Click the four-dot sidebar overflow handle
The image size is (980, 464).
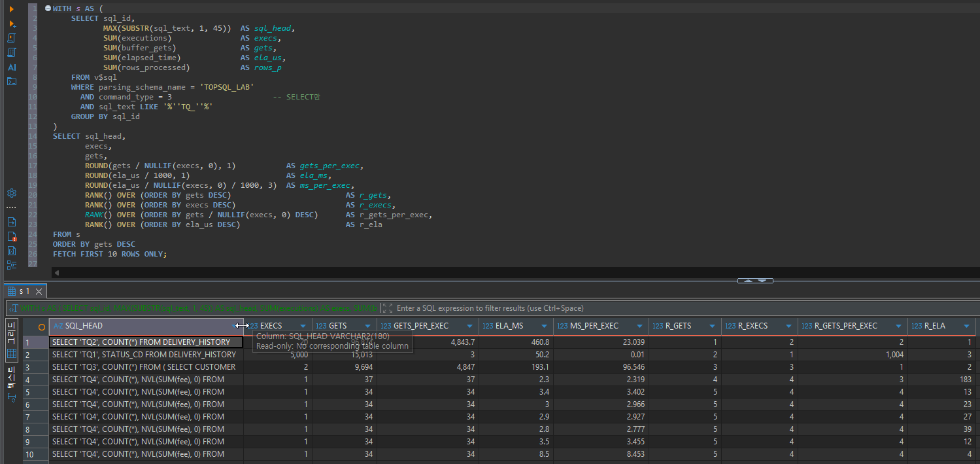point(12,207)
